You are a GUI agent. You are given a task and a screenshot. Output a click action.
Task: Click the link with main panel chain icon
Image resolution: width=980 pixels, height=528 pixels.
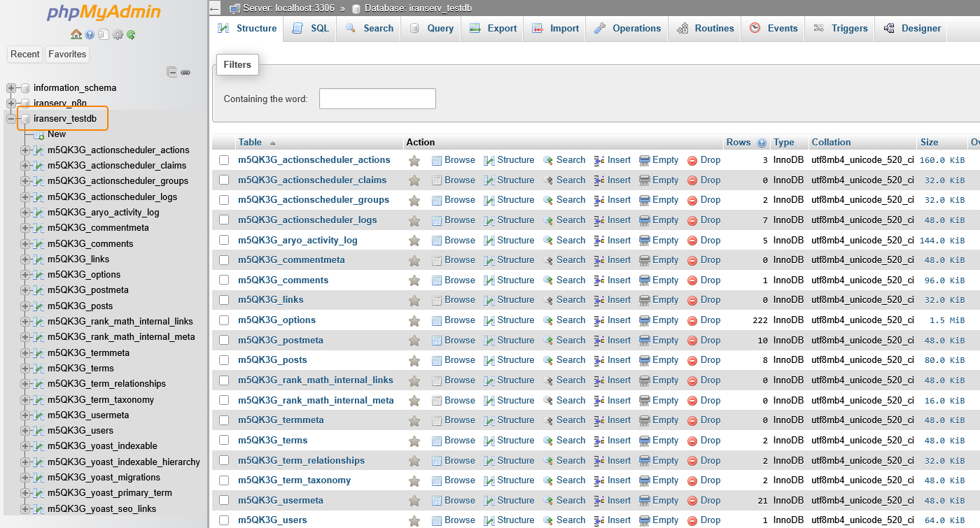point(185,72)
